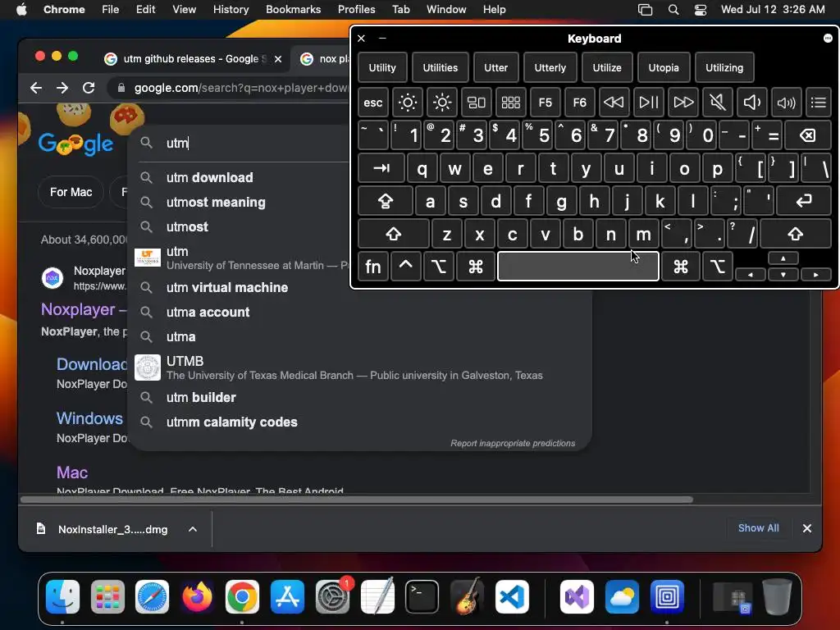Choose the 'Utilizing' word suggestion
The height and width of the screenshot is (630, 840).
pyautogui.click(x=724, y=67)
